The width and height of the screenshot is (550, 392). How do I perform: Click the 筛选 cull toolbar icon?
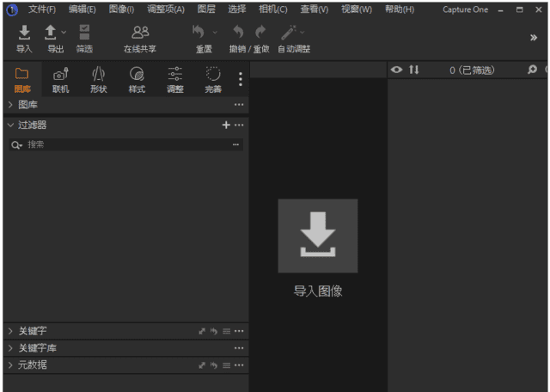84,33
